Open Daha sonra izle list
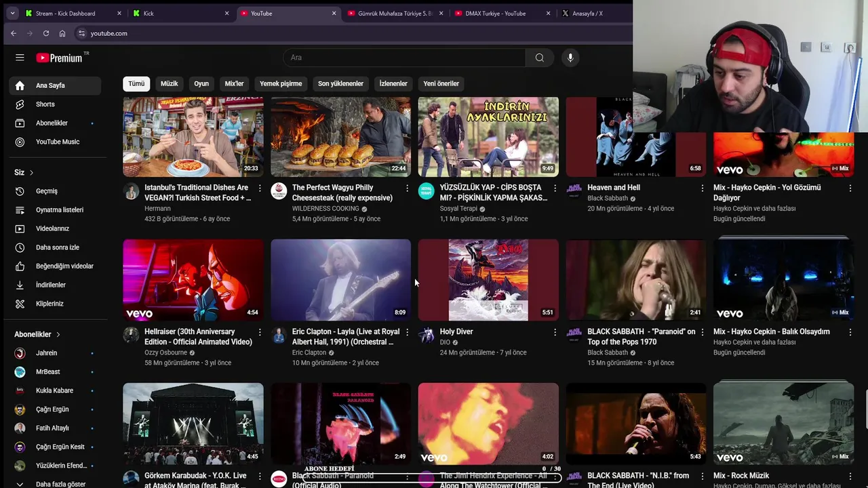 tap(56, 247)
